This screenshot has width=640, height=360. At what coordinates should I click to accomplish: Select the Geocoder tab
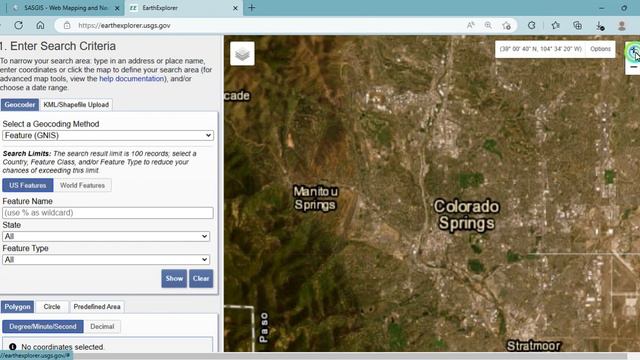point(20,104)
